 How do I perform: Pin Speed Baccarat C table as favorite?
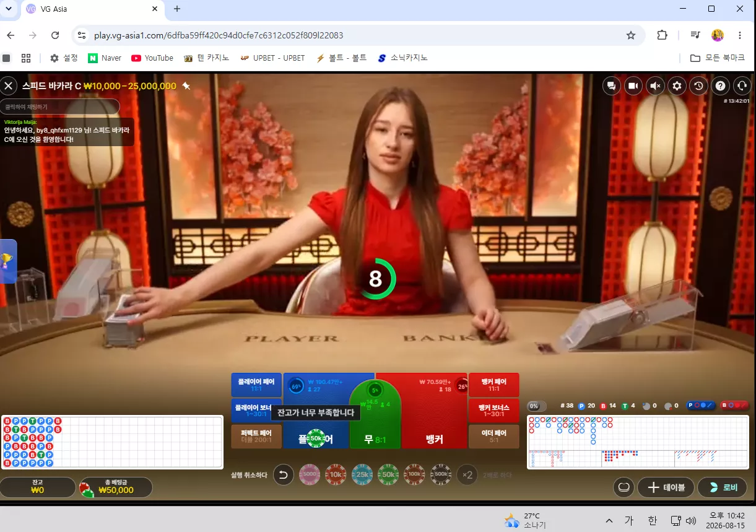coord(186,86)
